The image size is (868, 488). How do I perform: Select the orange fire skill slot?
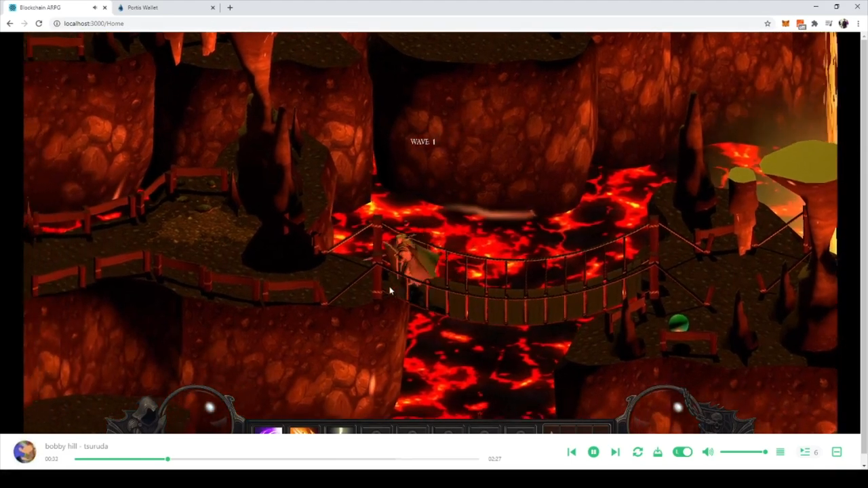pyautogui.click(x=303, y=431)
